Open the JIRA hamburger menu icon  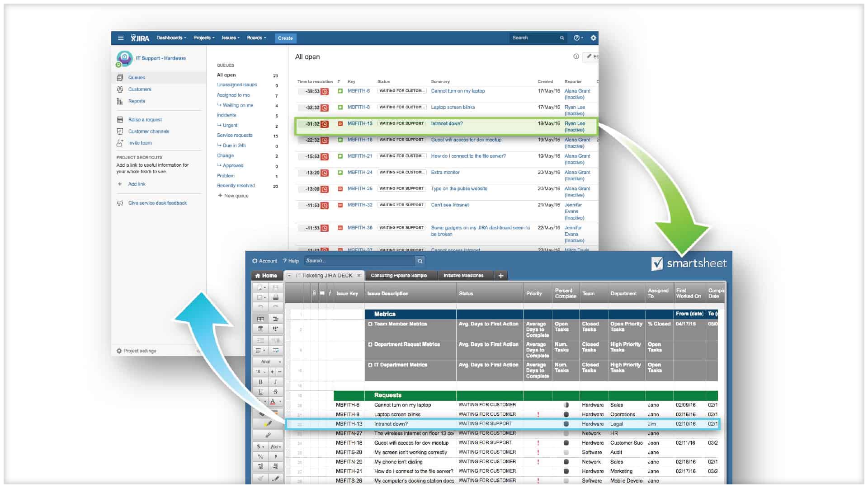[121, 38]
